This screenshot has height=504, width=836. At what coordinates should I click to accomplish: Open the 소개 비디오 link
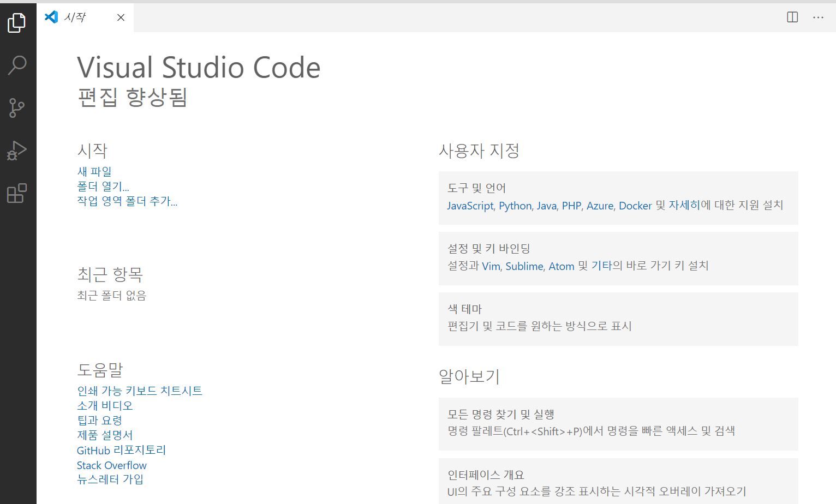click(105, 405)
